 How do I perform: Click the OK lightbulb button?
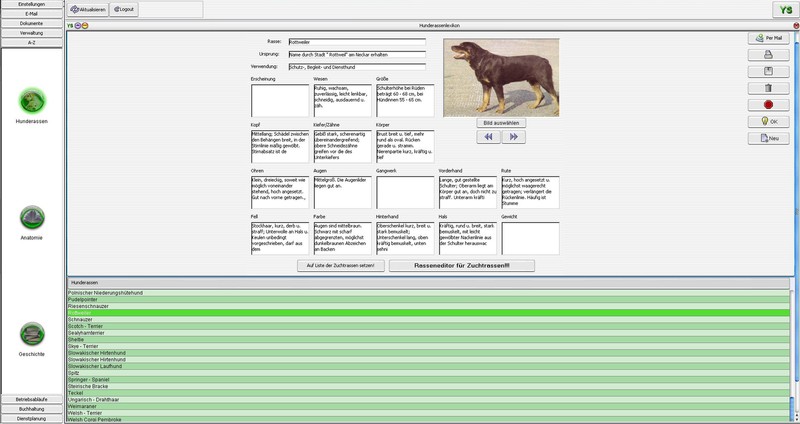click(x=768, y=121)
